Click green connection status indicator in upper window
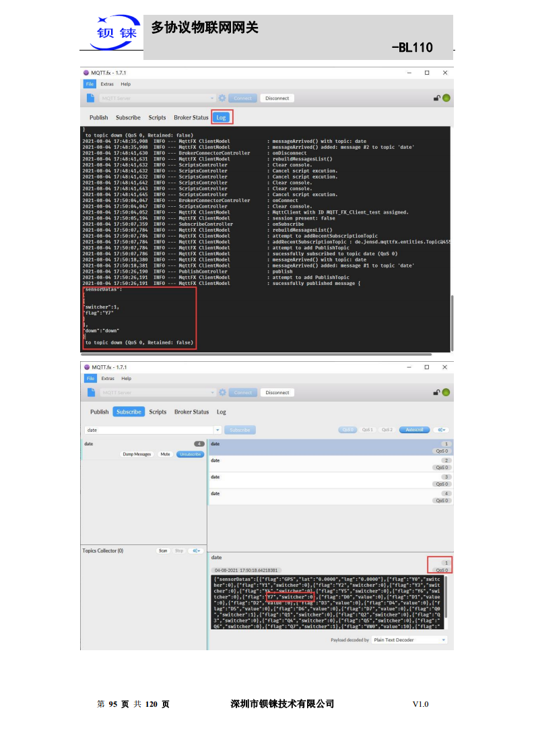 point(446,98)
